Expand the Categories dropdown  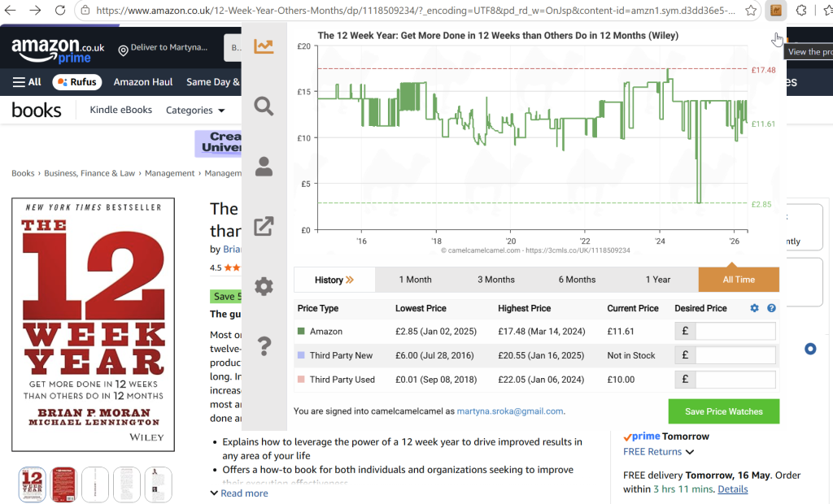click(x=195, y=110)
